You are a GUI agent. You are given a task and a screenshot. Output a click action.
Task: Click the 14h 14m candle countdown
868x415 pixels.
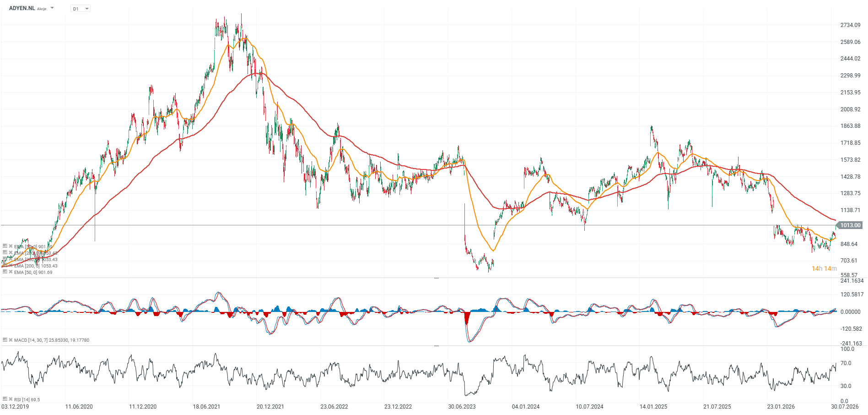point(824,268)
